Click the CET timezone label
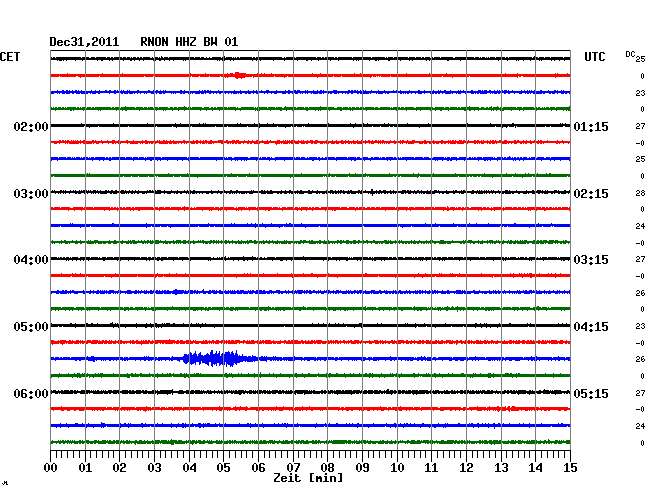The image size is (650, 494). coord(10,57)
